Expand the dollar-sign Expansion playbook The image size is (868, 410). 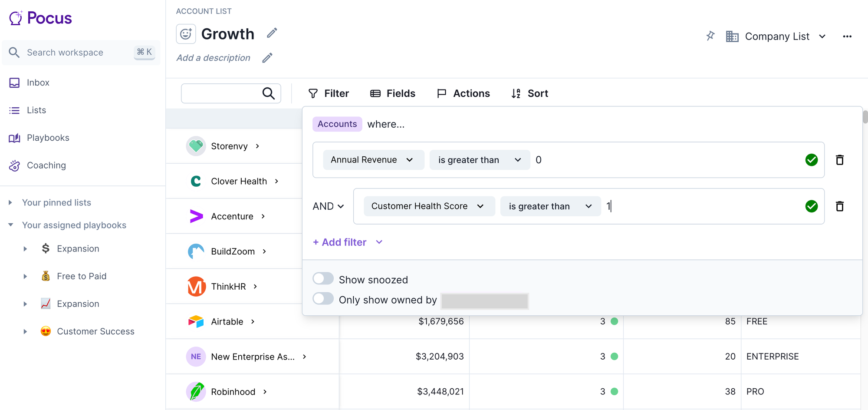pyautogui.click(x=25, y=249)
